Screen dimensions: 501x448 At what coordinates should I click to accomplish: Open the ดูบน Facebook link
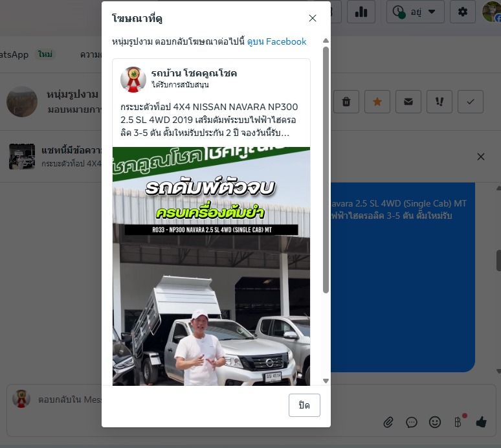coord(276,41)
